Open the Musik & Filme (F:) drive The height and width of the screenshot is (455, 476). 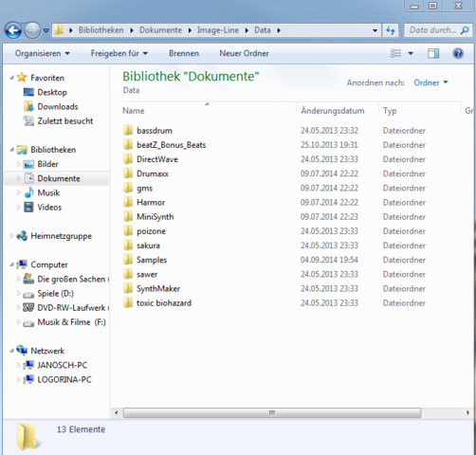point(71,322)
